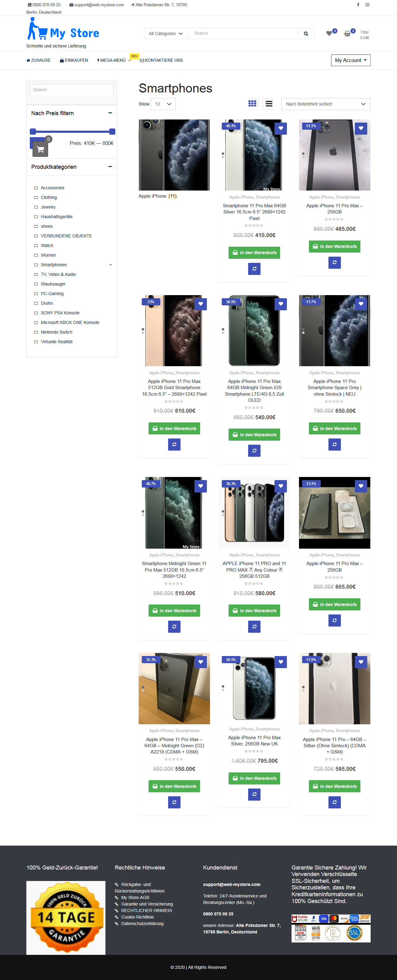The width and height of the screenshot is (397, 980).
Task: Open the floating sidebar cart icon
Action: tap(40, 149)
